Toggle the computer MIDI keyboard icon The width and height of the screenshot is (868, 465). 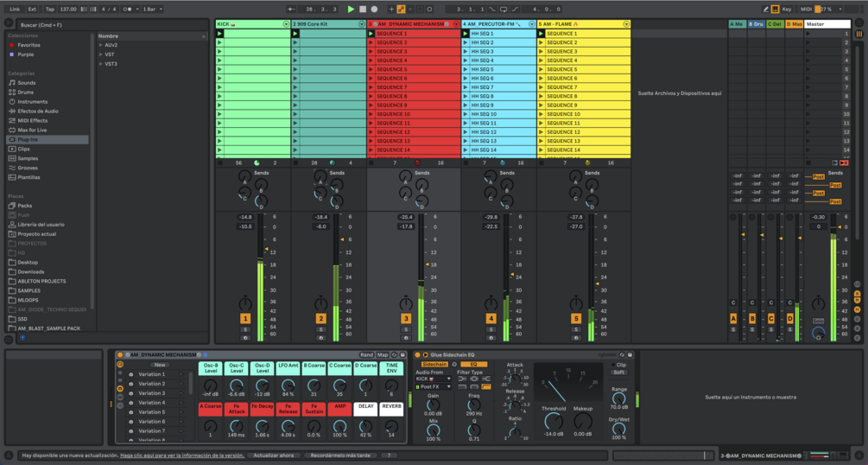775,9
